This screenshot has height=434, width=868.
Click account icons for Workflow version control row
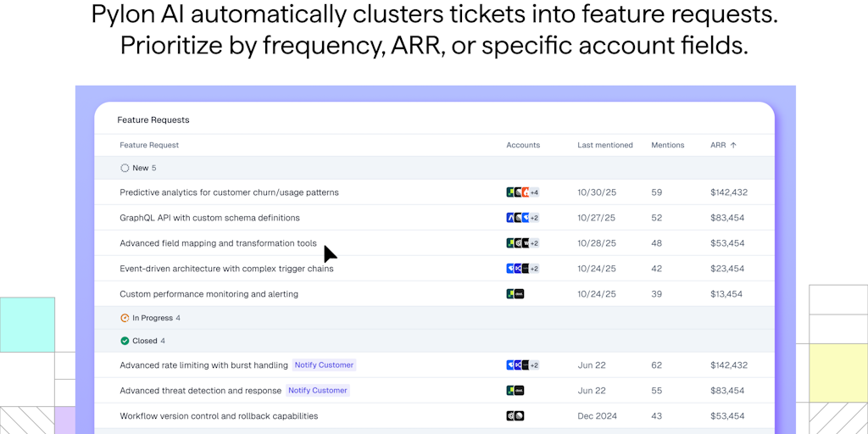click(x=515, y=416)
